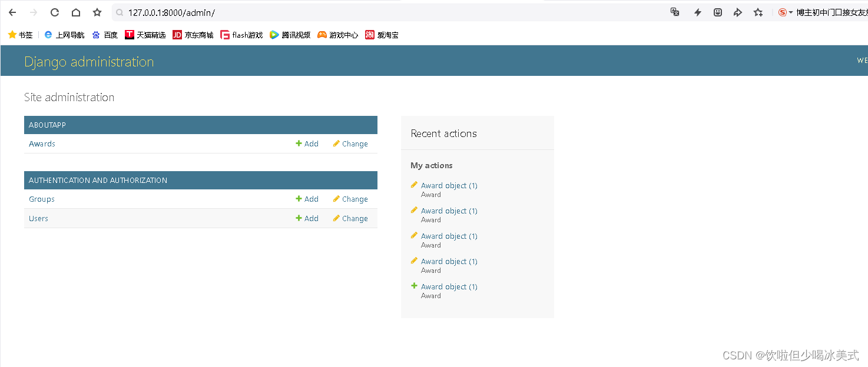Open the Users model list
This screenshot has height=367, width=868.
(38, 218)
